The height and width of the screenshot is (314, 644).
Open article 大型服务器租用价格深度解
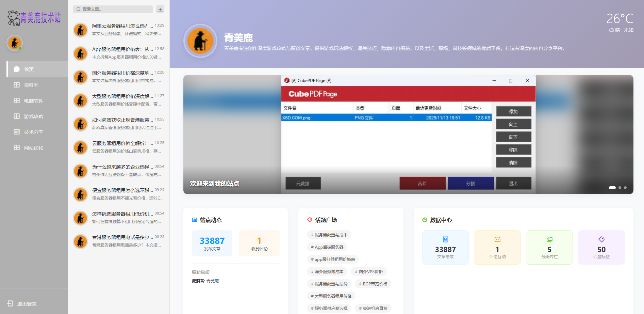point(118,100)
